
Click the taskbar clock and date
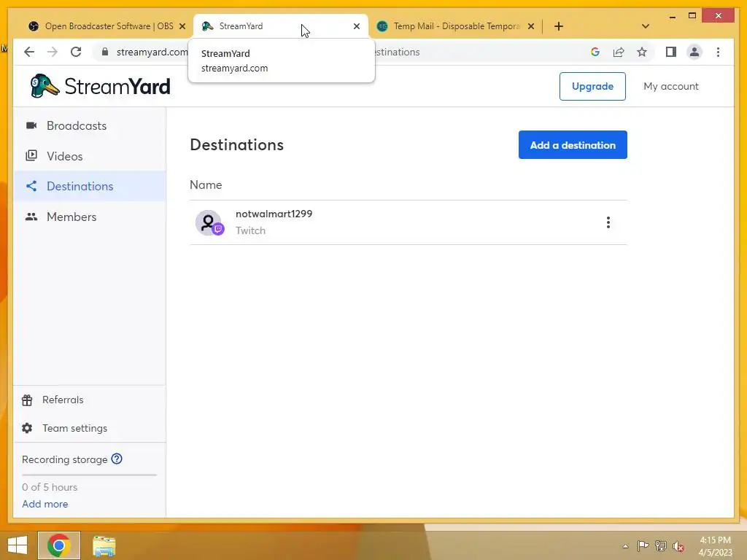point(715,546)
